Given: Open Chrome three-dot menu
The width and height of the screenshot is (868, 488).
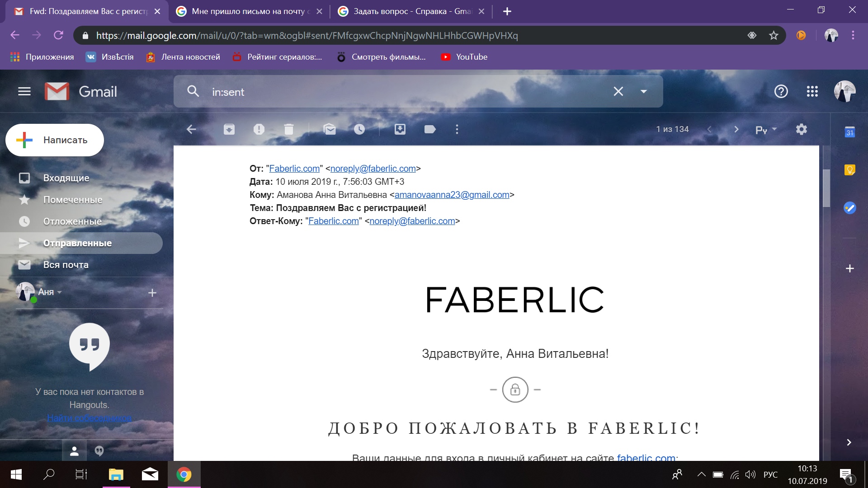Looking at the screenshot, I should pos(853,35).
